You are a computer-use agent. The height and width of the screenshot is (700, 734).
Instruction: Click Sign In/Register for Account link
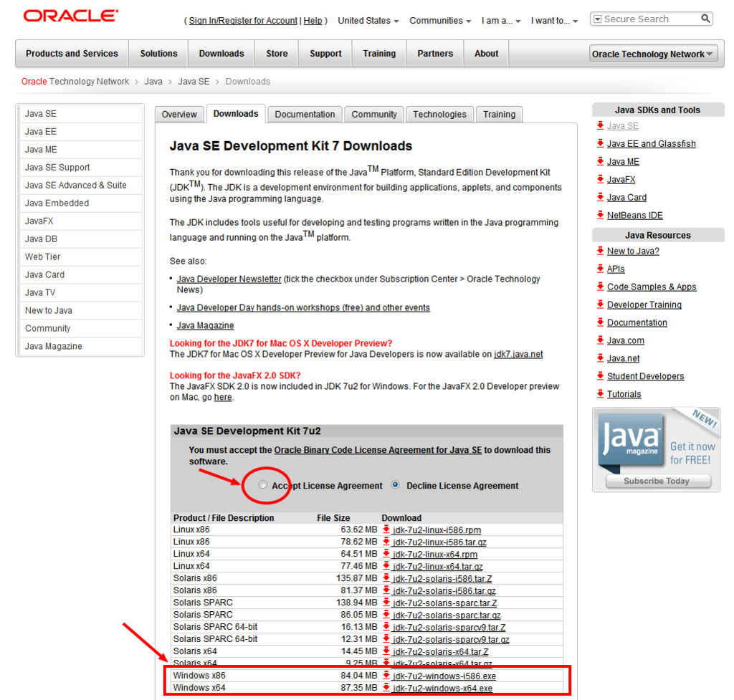[243, 21]
